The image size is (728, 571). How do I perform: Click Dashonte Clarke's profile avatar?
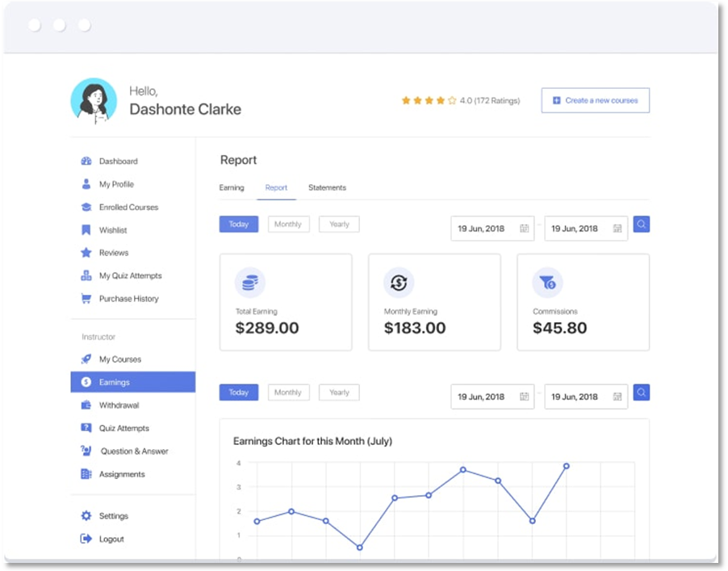click(94, 101)
